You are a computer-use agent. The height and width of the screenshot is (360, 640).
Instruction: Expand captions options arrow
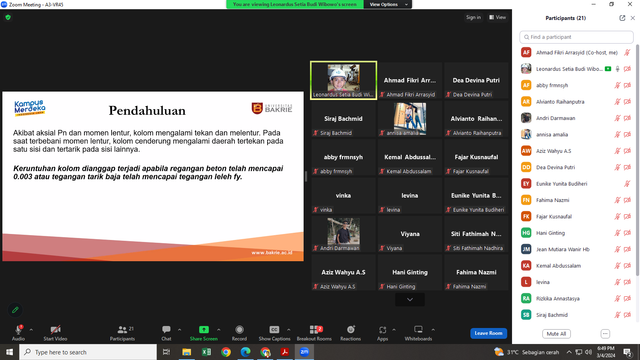289,330
